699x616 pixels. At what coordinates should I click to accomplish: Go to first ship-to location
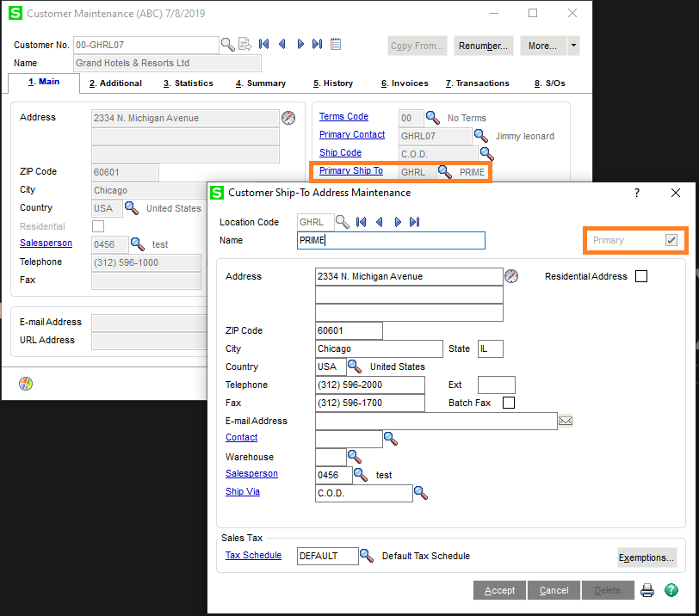click(361, 222)
